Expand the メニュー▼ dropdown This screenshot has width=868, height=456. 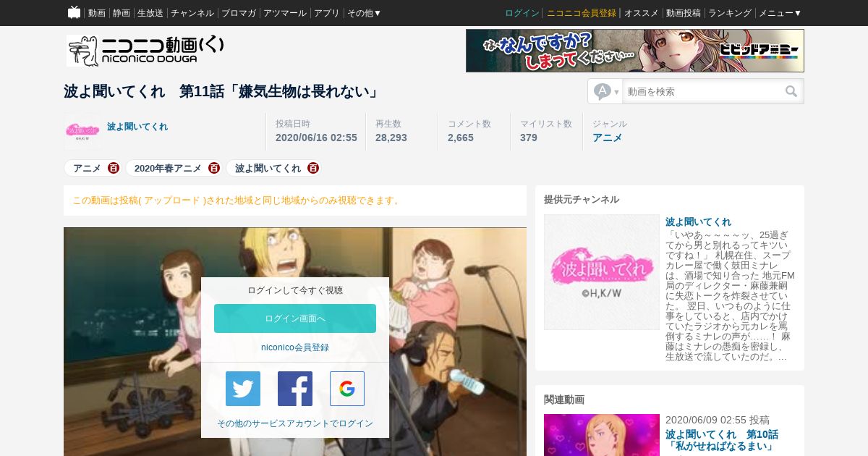point(780,13)
